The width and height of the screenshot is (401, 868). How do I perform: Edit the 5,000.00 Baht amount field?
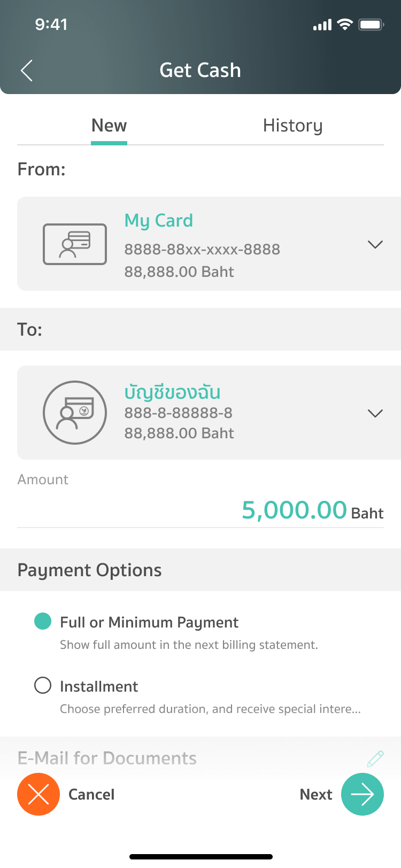click(294, 510)
